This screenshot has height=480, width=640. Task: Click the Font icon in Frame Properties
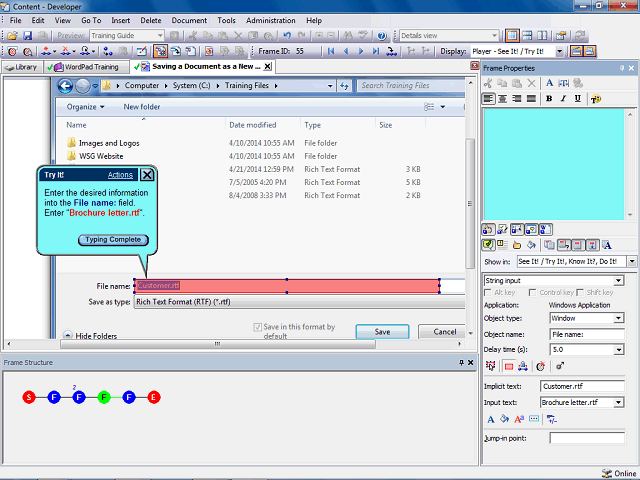click(x=549, y=83)
